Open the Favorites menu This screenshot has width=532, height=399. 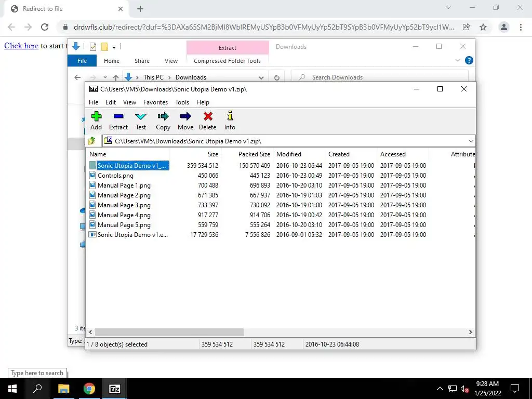(155, 102)
